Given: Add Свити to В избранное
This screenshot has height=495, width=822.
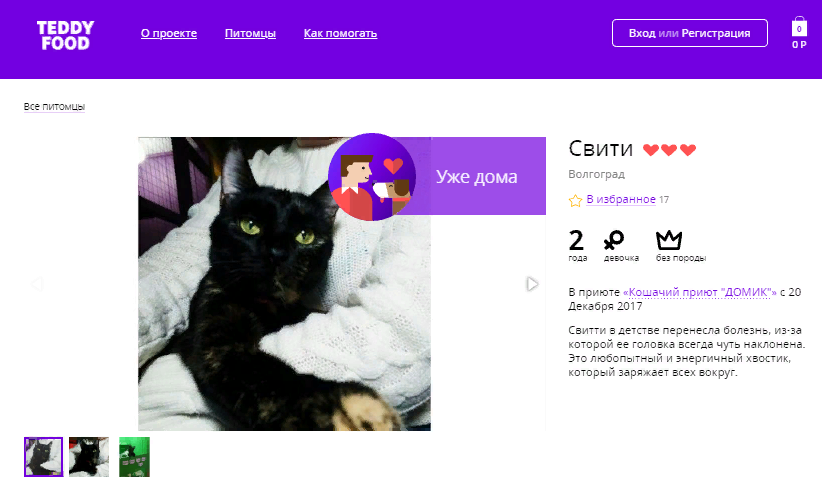Looking at the screenshot, I should pos(621,199).
